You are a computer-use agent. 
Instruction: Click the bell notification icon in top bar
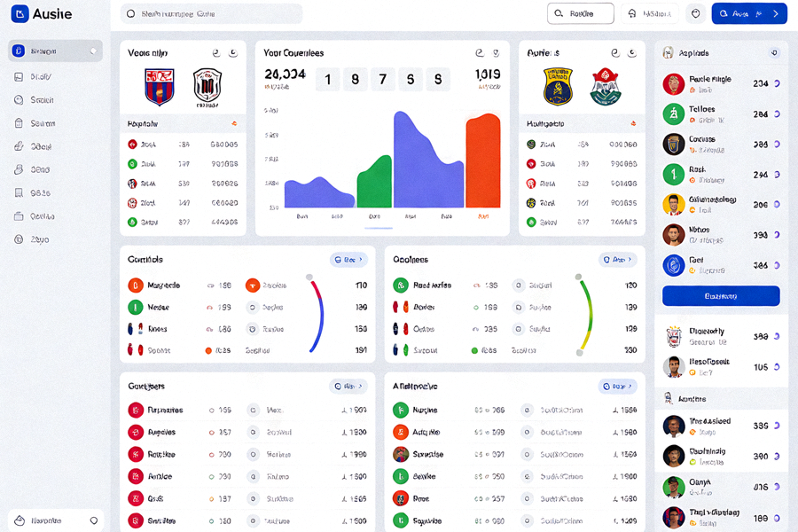coord(632,14)
